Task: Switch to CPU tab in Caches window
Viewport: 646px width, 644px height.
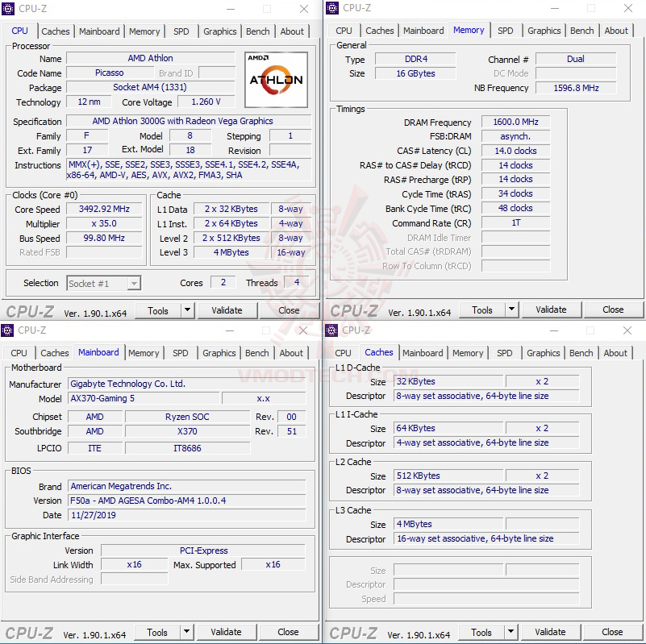Action: pyautogui.click(x=343, y=353)
